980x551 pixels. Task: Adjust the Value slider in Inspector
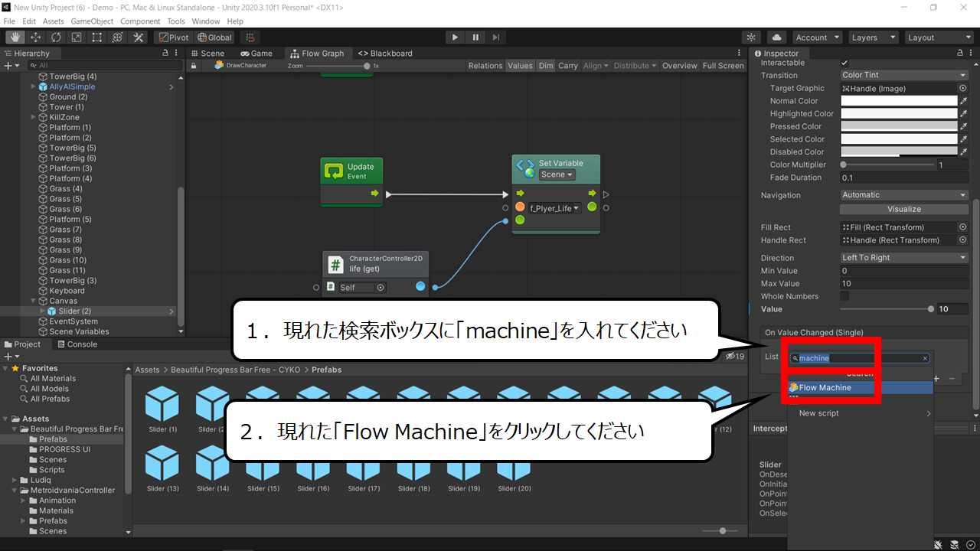(886, 309)
